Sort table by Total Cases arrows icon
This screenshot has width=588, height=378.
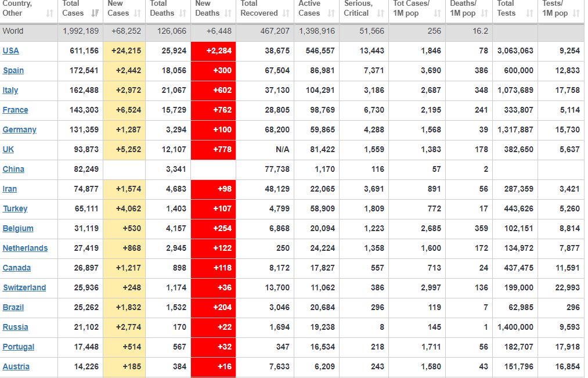(x=95, y=13)
